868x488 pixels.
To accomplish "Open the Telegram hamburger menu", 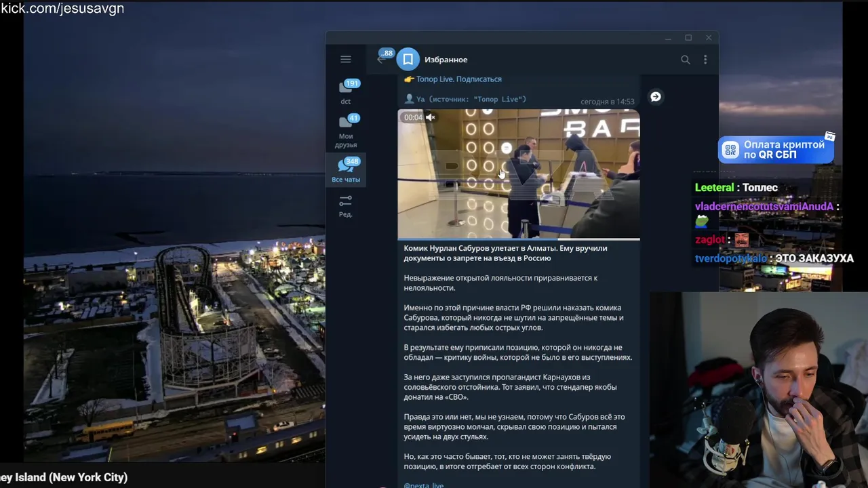I will [345, 60].
